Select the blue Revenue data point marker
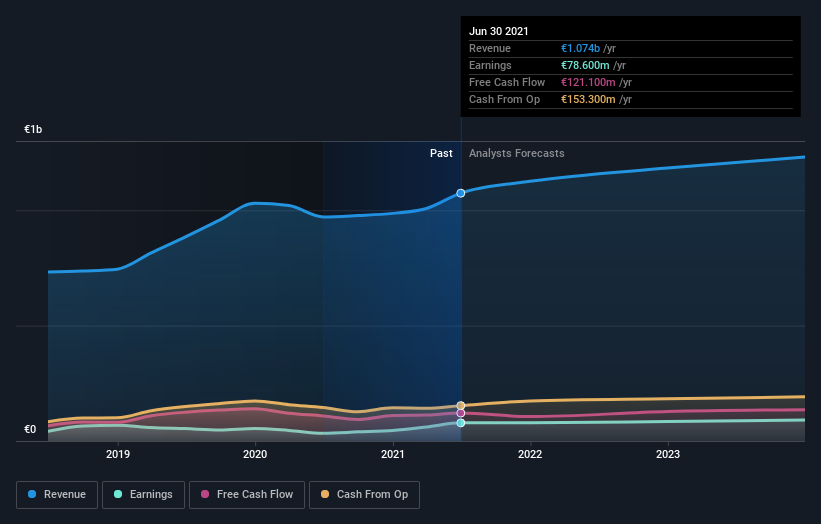This screenshot has height=524, width=821. point(460,193)
